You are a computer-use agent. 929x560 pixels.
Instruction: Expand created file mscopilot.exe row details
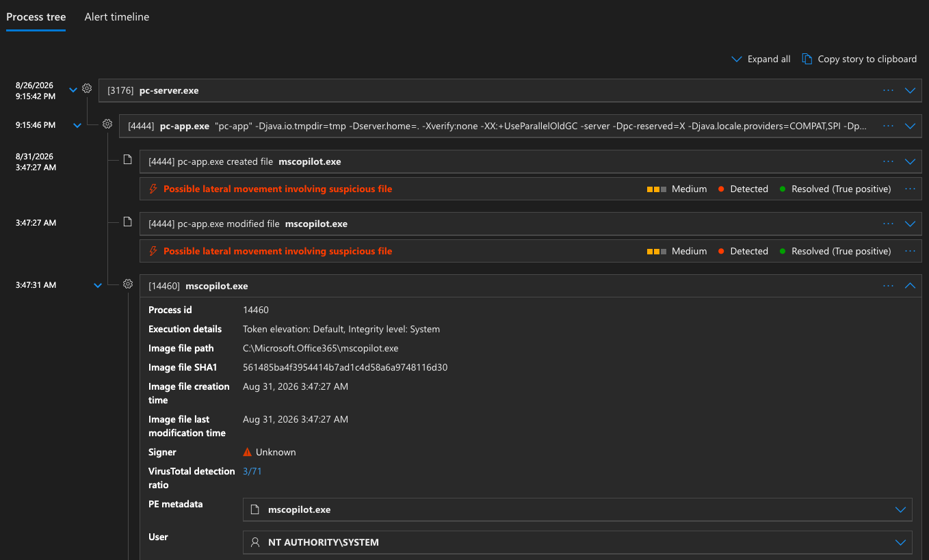tap(910, 162)
